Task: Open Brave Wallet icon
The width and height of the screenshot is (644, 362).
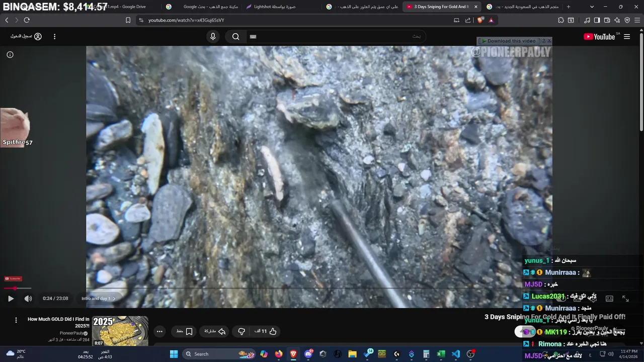Action: (607, 20)
